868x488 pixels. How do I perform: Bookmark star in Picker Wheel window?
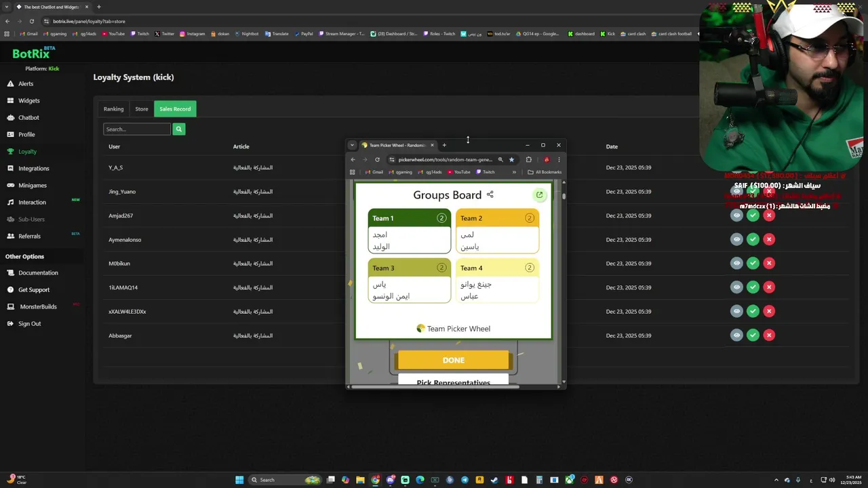click(x=511, y=160)
